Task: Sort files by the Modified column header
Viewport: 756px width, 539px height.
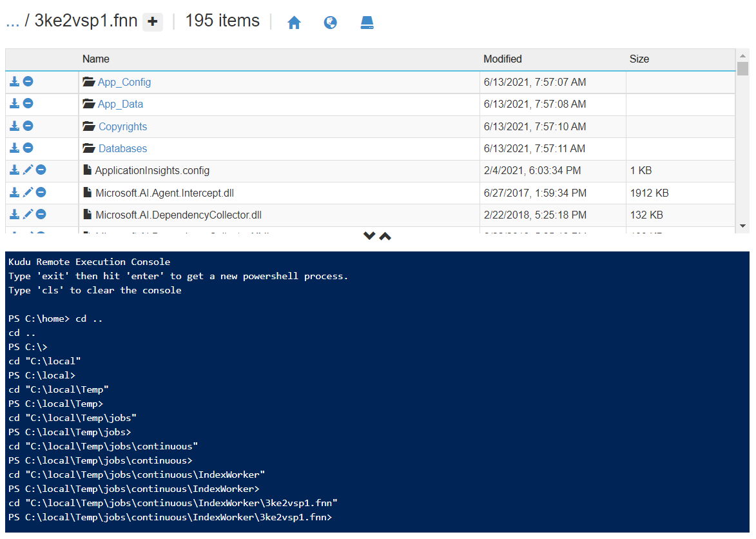Action: 501,59
